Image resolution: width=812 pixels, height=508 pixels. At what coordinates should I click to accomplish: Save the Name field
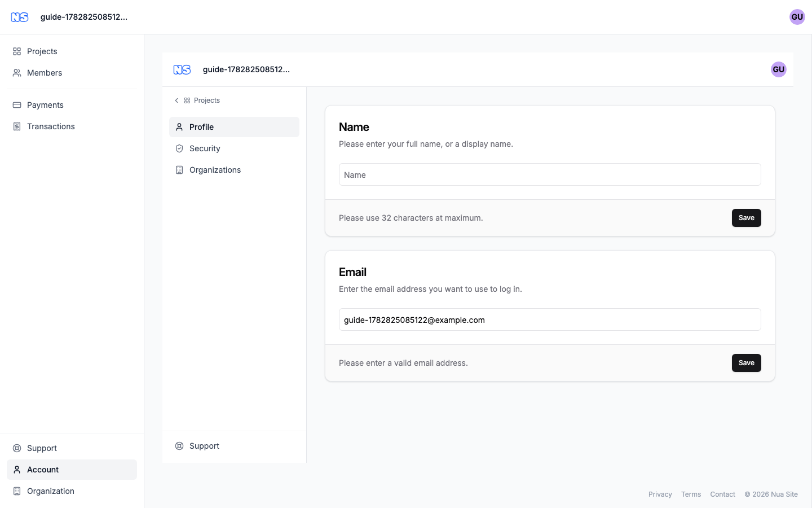pos(747,218)
